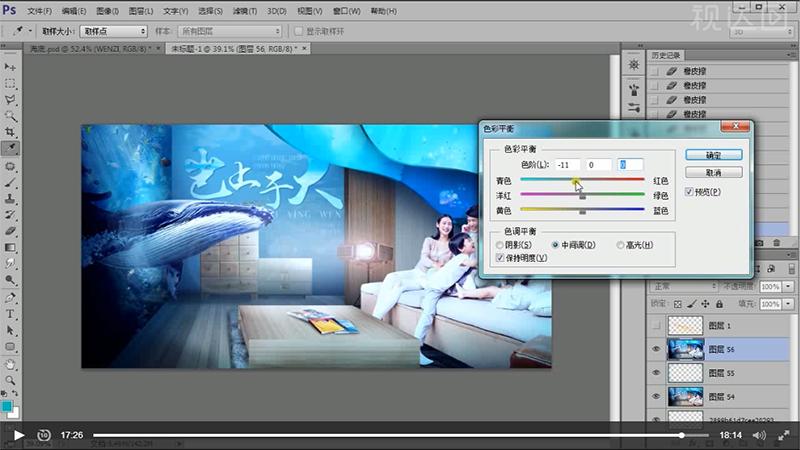Select the Eraser tool in toolbox
The height and width of the screenshot is (450, 800).
[10, 231]
